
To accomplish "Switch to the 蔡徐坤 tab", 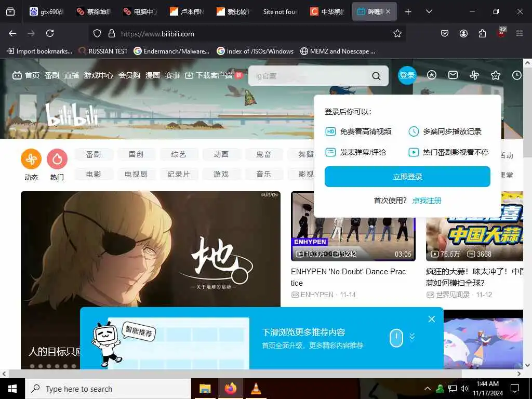I will (94, 11).
